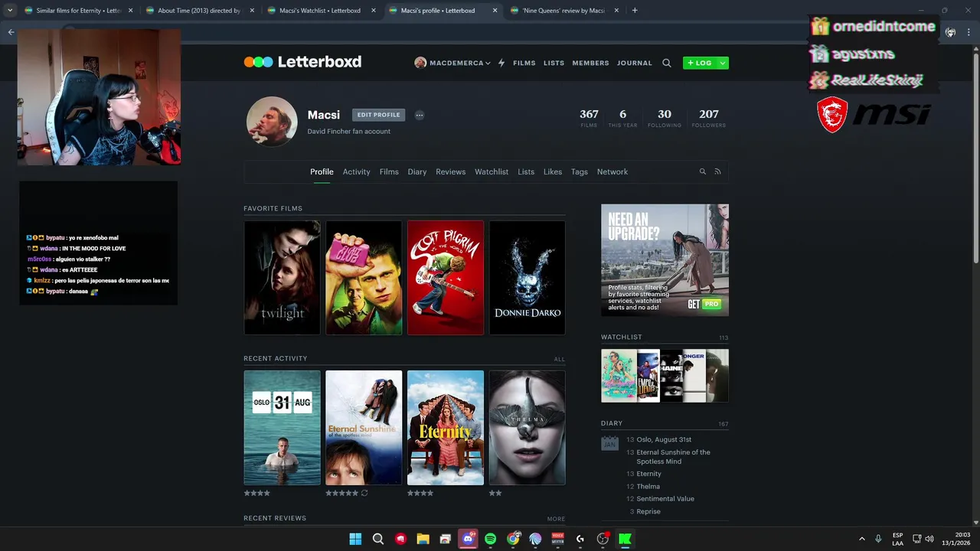Click the lightning bolt activity icon
This screenshot has height=551, width=980.
(501, 63)
